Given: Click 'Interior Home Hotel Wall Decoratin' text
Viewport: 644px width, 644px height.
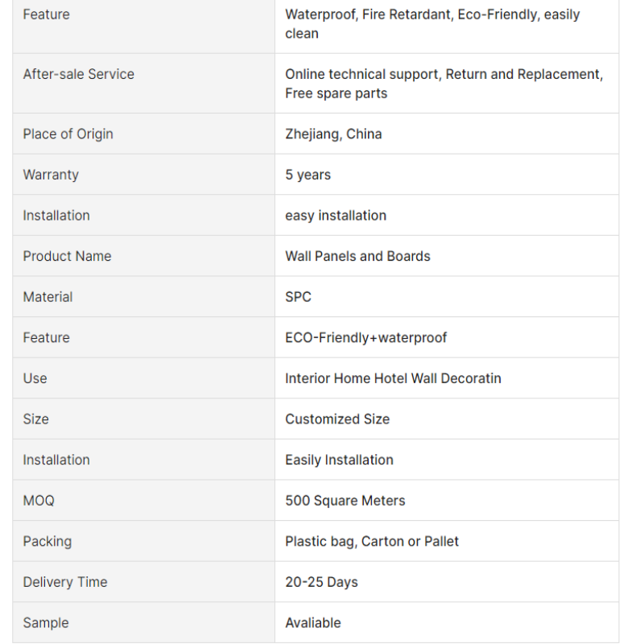Looking at the screenshot, I should [393, 378].
